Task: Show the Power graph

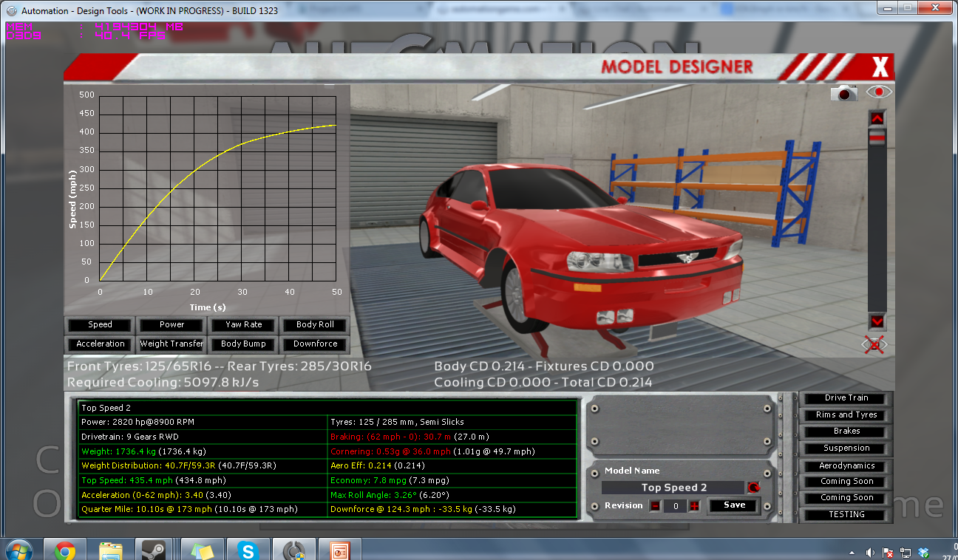Action: coord(172,325)
